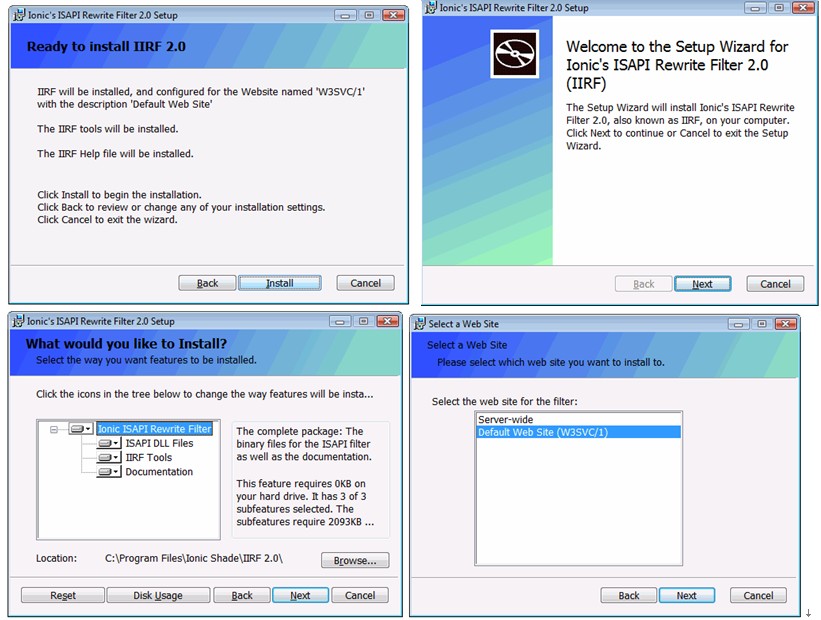Click the 'Location:' label
The image size is (821, 620).
tap(57, 558)
